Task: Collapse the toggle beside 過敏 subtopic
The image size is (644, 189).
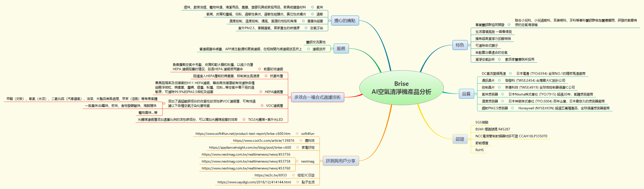Action: 313,14
